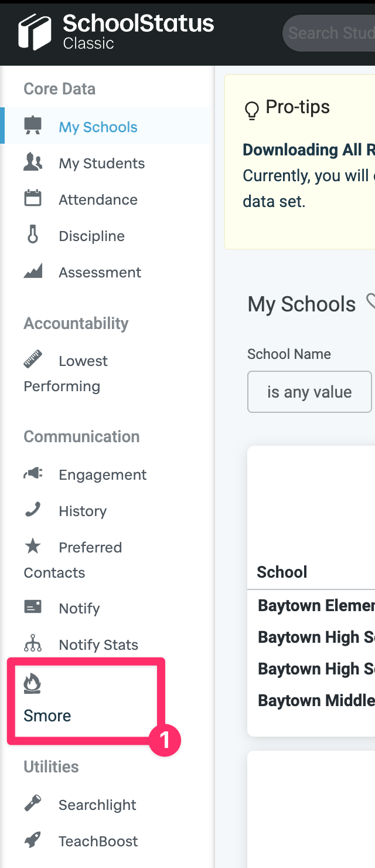Focus the Search Students field
The image size is (375, 868).
point(329,33)
